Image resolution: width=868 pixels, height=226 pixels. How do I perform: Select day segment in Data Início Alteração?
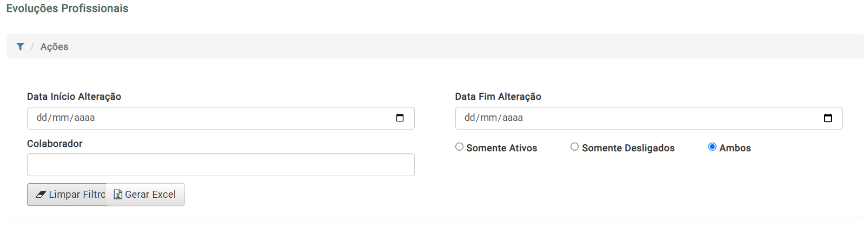pyautogui.click(x=42, y=118)
